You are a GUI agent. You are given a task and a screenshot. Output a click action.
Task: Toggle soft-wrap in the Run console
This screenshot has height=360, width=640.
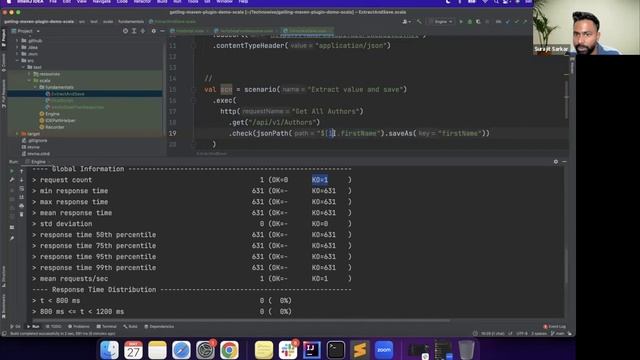pyautogui.click(x=22, y=189)
